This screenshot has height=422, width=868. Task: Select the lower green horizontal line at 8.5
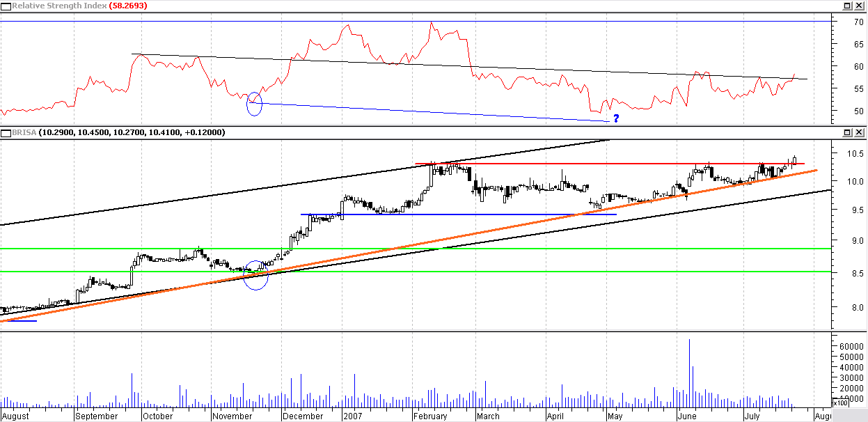416,272
